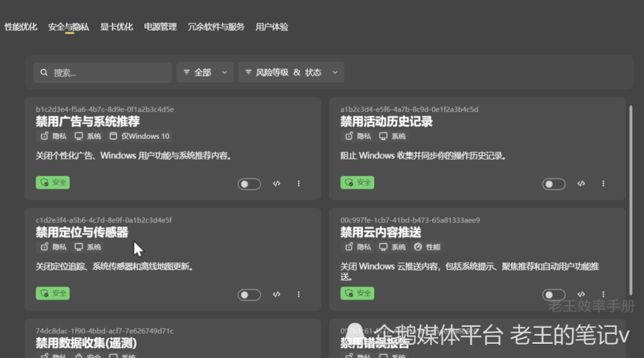Turn on the 禁用云内容推送 toggle

tap(553, 295)
